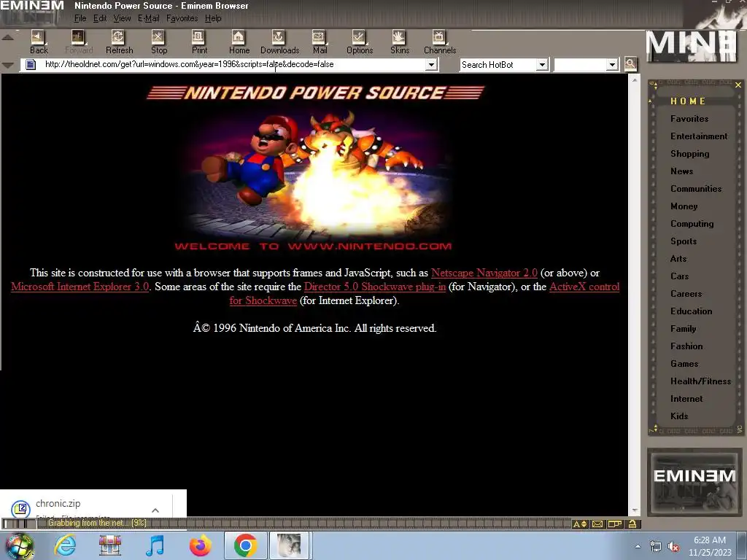The height and width of the screenshot is (560, 747).
Task: Select the Entertainment channel
Action: tap(699, 136)
